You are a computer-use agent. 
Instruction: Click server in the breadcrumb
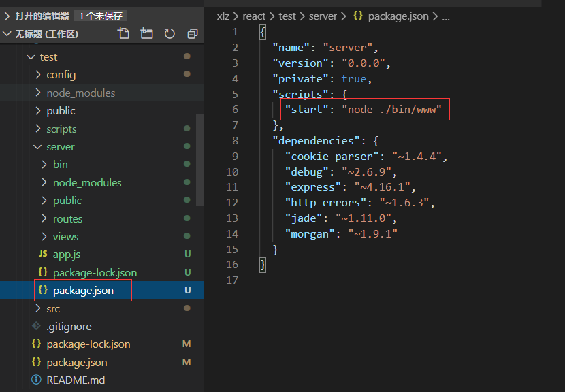323,16
